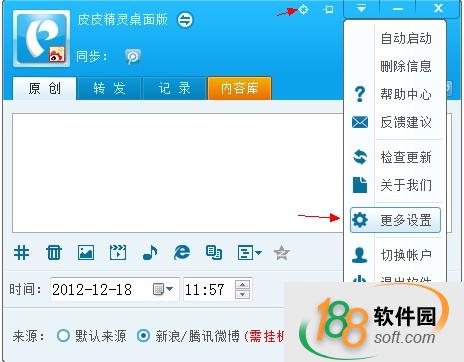This screenshot has height=362, width=464.
Task: Click the star favorites icon
Action: tap(282, 253)
